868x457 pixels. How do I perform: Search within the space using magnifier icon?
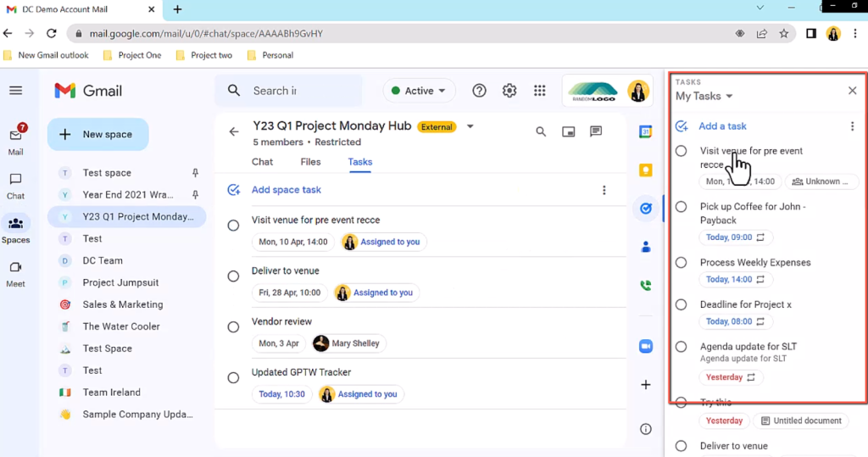pyautogui.click(x=541, y=131)
